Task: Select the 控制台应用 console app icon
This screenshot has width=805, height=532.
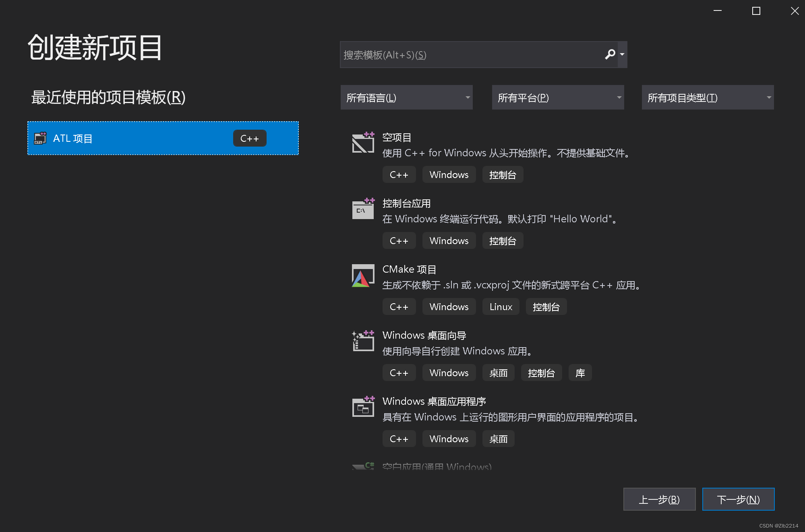Action: (362, 209)
